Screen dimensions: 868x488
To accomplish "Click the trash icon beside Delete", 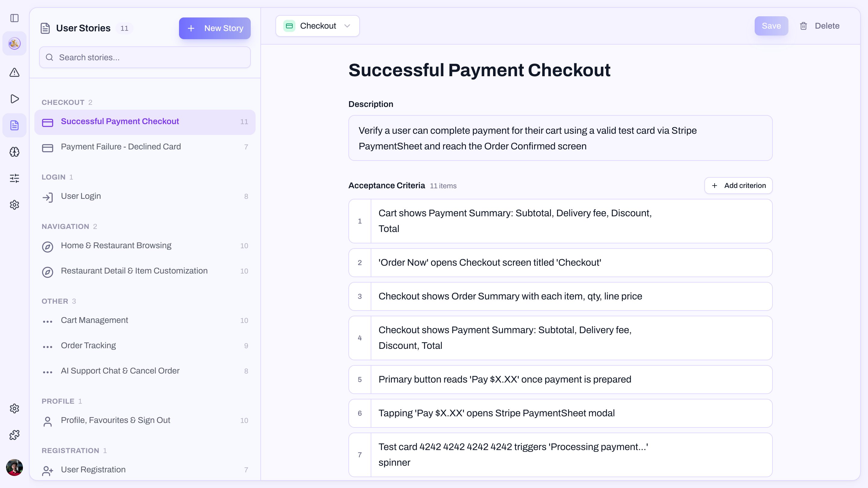I will pos(804,26).
